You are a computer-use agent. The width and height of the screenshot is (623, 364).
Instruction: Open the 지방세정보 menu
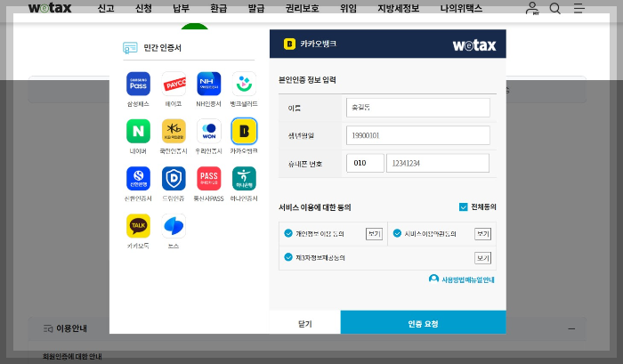(x=399, y=8)
